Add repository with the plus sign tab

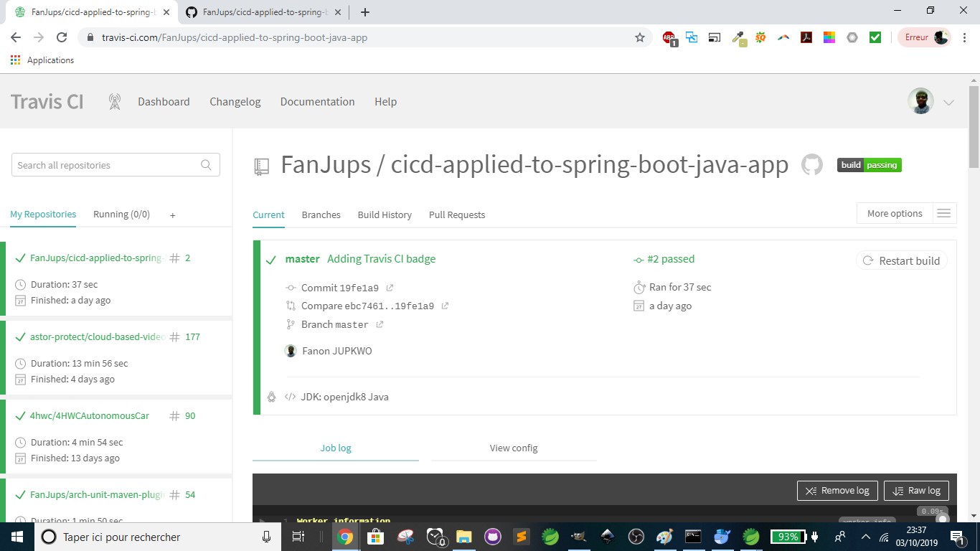pyautogui.click(x=172, y=215)
